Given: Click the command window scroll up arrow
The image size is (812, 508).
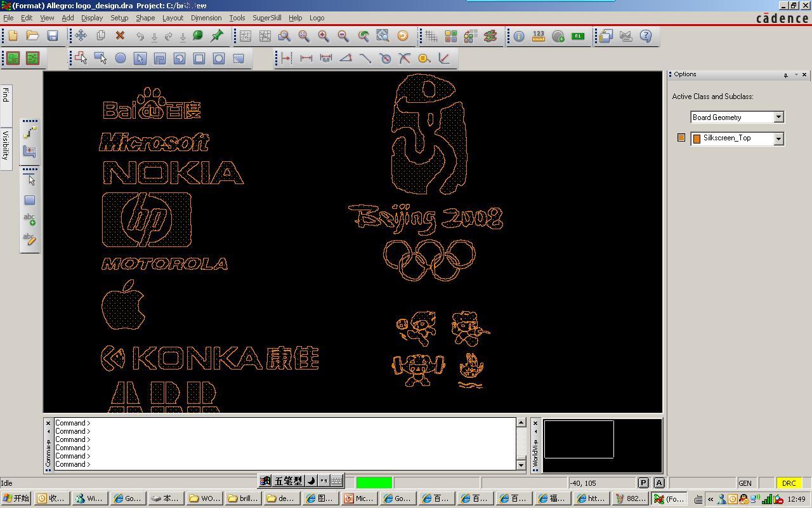Looking at the screenshot, I should 521,423.
